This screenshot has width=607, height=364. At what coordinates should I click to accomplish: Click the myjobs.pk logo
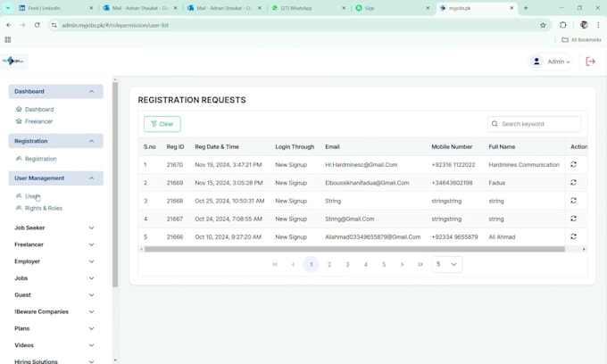[x=13, y=62]
